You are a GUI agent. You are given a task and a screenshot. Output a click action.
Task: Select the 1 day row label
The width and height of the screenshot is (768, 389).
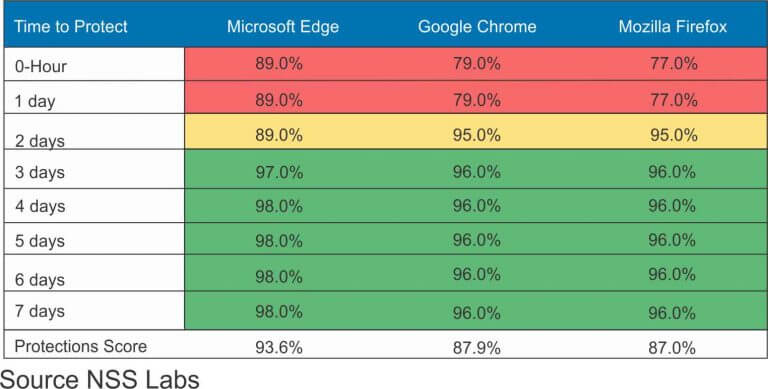coord(35,101)
